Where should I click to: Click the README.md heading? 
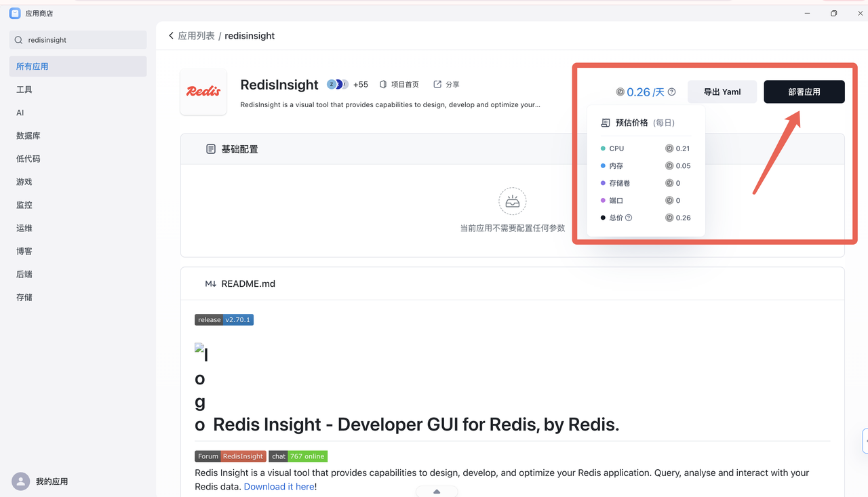click(x=248, y=284)
